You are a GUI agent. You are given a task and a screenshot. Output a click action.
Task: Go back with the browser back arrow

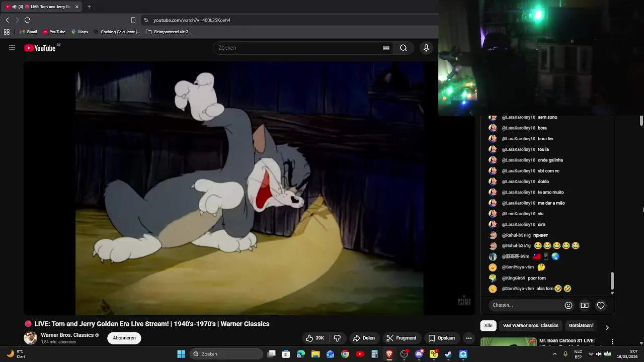pos(7,20)
